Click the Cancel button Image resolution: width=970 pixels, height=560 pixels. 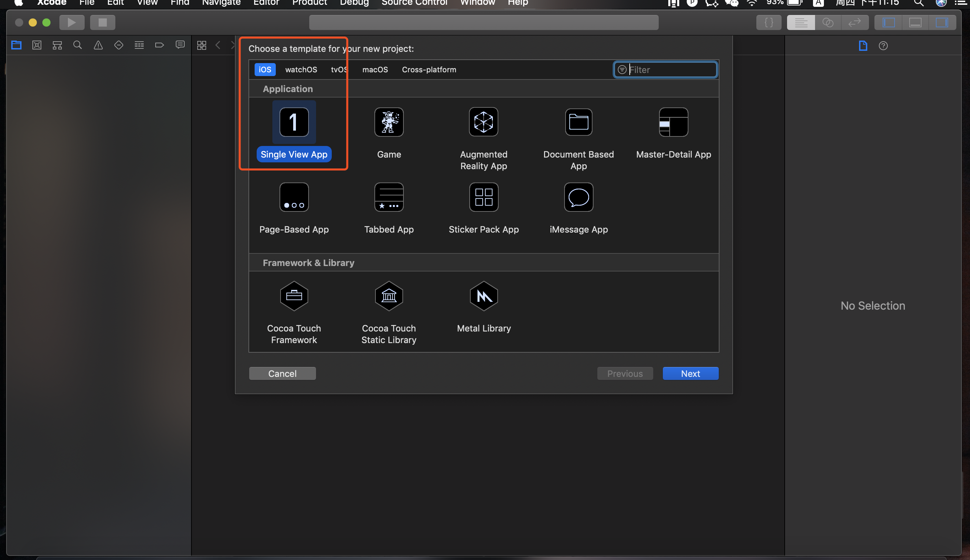click(x=282, y=373)
